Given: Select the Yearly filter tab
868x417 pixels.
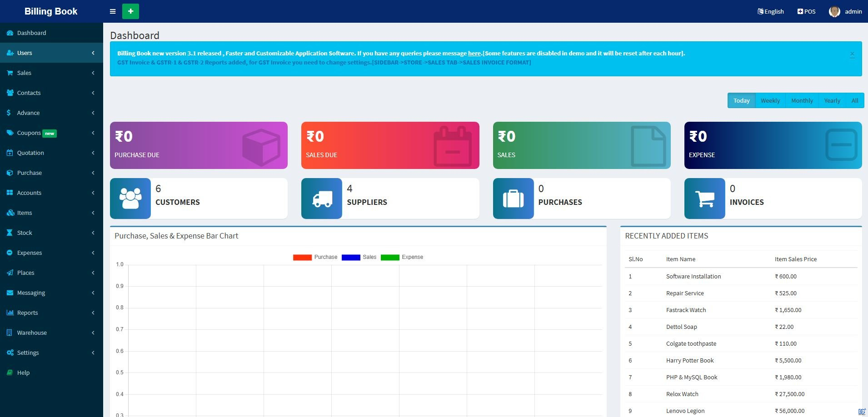Looking at the screenshot, I should click(x=832, y=100).
